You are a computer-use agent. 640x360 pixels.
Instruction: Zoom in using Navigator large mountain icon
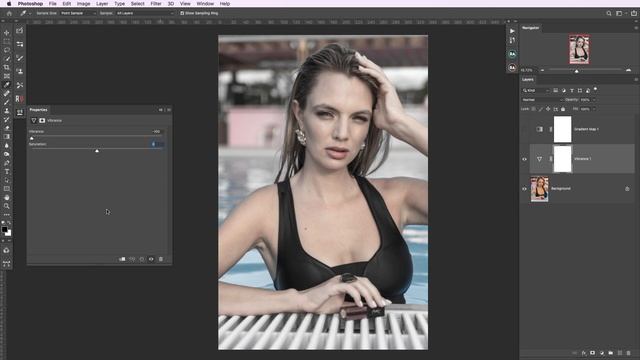629,70
